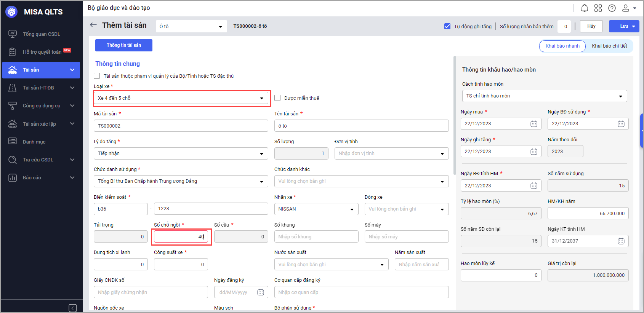The image size is (644, 313).
Task: Open calendar icon for Ngày đăng ký
Action: pos(261,292)
